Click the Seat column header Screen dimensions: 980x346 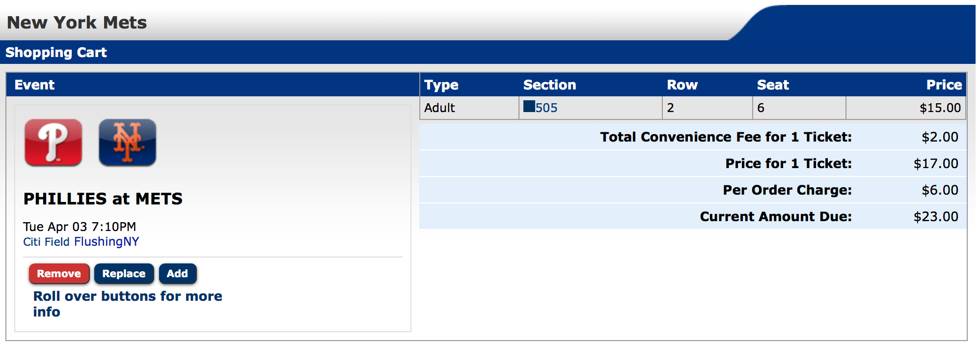(x=773, y=85)
